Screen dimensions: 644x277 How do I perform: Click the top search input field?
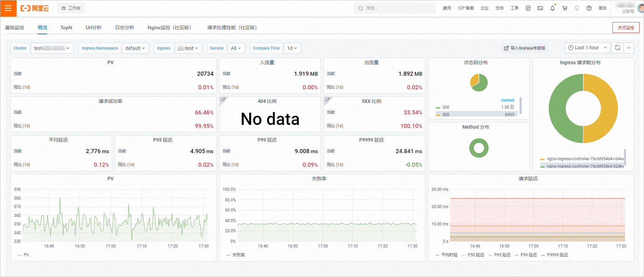pyautogui.click(x=395, y=8)
